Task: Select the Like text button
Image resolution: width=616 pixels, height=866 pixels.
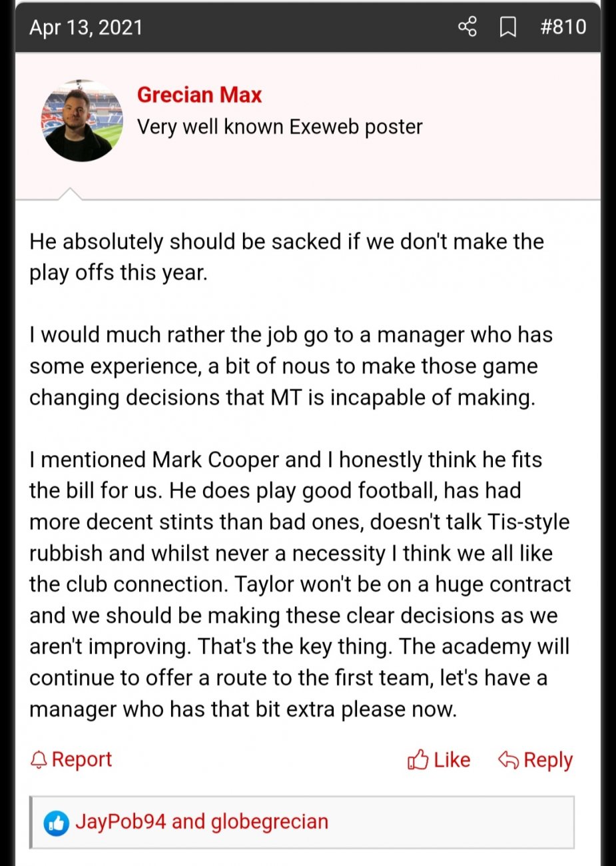Action: [x=452, y=759]
